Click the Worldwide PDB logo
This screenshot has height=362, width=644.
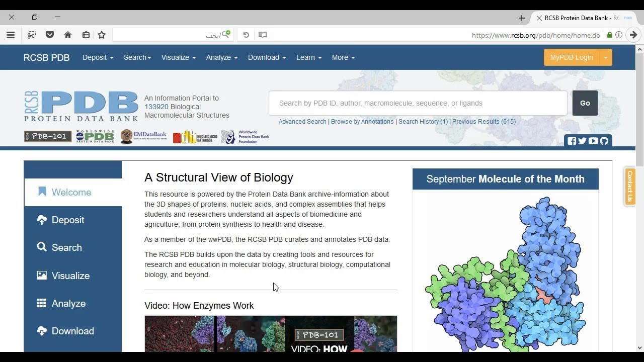click(x=95, y=137)
